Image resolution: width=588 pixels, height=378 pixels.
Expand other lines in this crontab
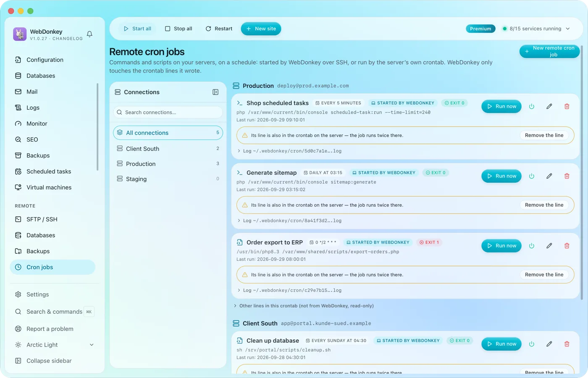pos(303,306)
